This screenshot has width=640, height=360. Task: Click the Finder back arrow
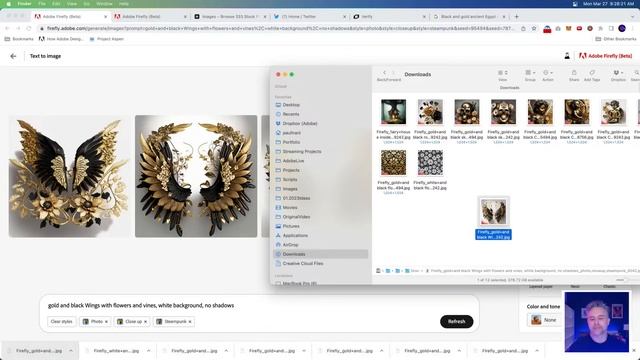[x=384, y=73]
